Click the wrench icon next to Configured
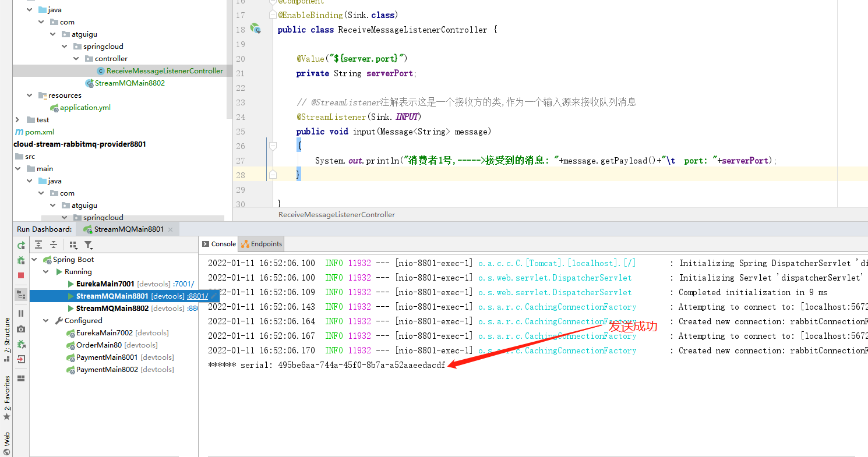The width and height of the screenshot is (868, 457). [x=59, y=321]
